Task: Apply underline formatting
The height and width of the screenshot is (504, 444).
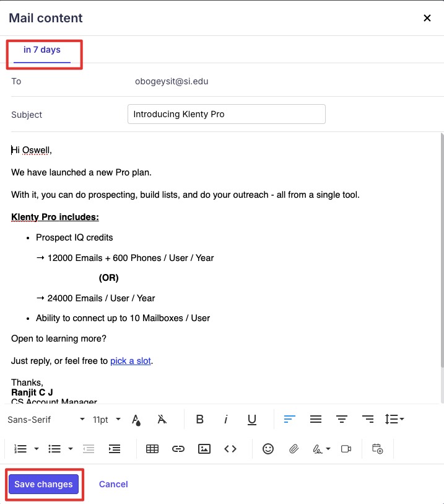Action: click(252, 420)
